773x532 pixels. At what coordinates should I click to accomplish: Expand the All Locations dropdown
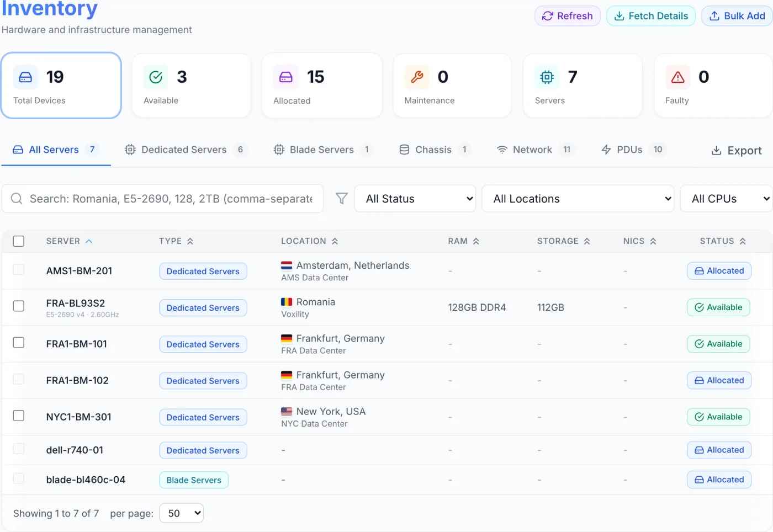[578, 199]
